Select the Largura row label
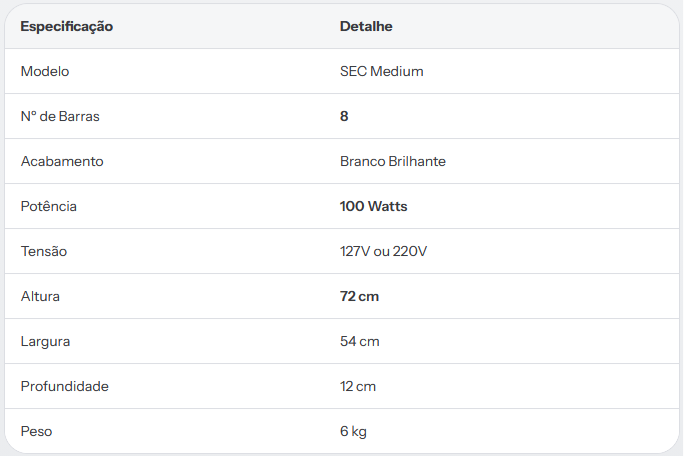 coord(45,341)
